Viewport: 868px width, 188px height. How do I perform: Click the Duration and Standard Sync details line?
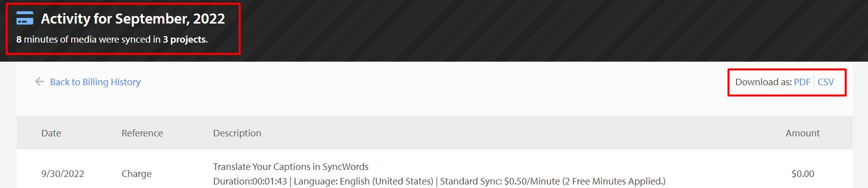[439, 181]
